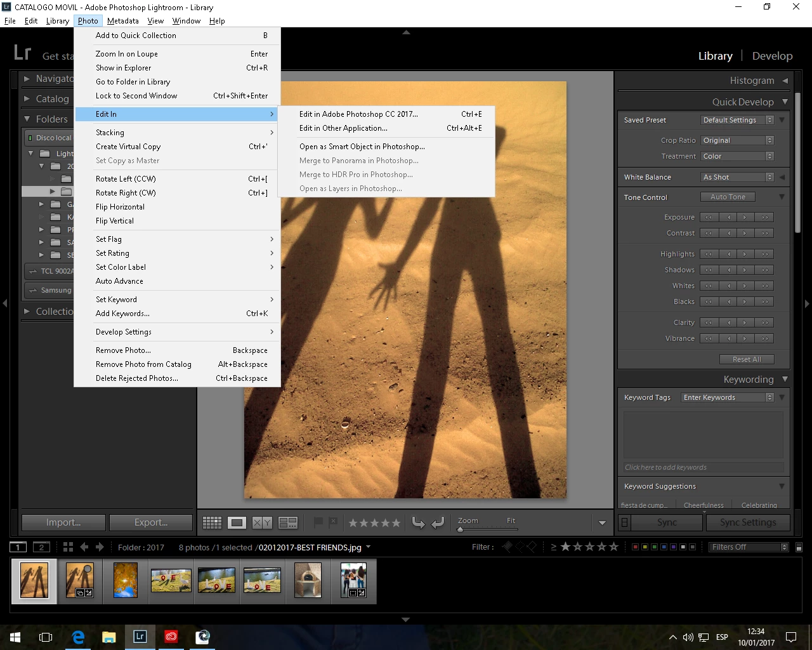Open the Keyword Tags Enter Keywords dropdown
812x650 pixels.
point(728,397)
